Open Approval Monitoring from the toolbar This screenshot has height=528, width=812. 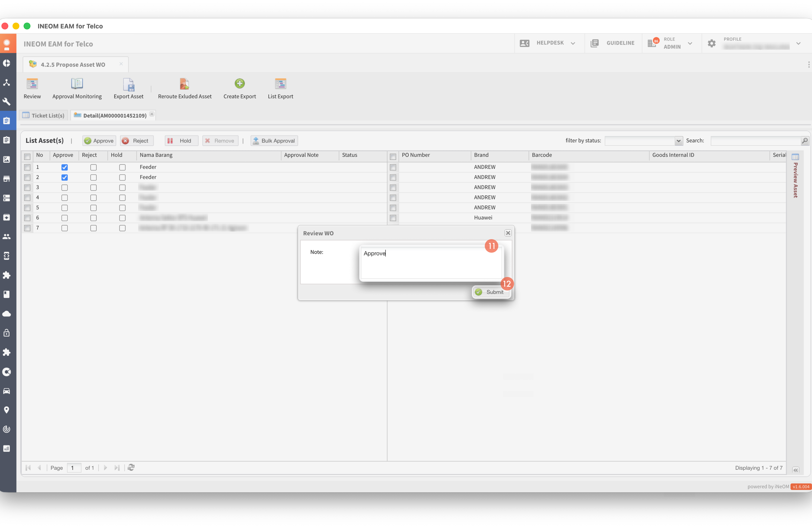77,84
